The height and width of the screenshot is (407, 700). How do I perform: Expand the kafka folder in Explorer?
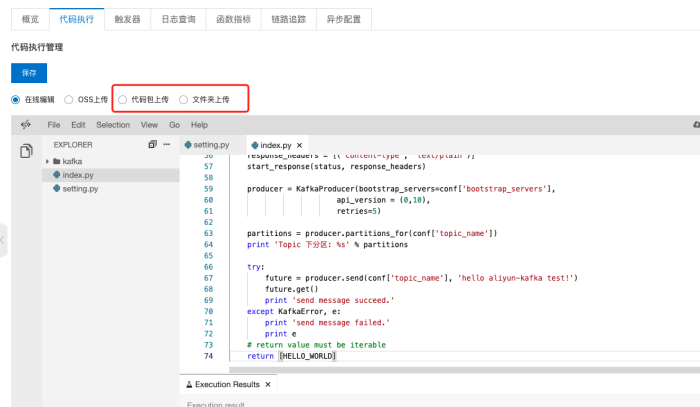tap(47, 161)
